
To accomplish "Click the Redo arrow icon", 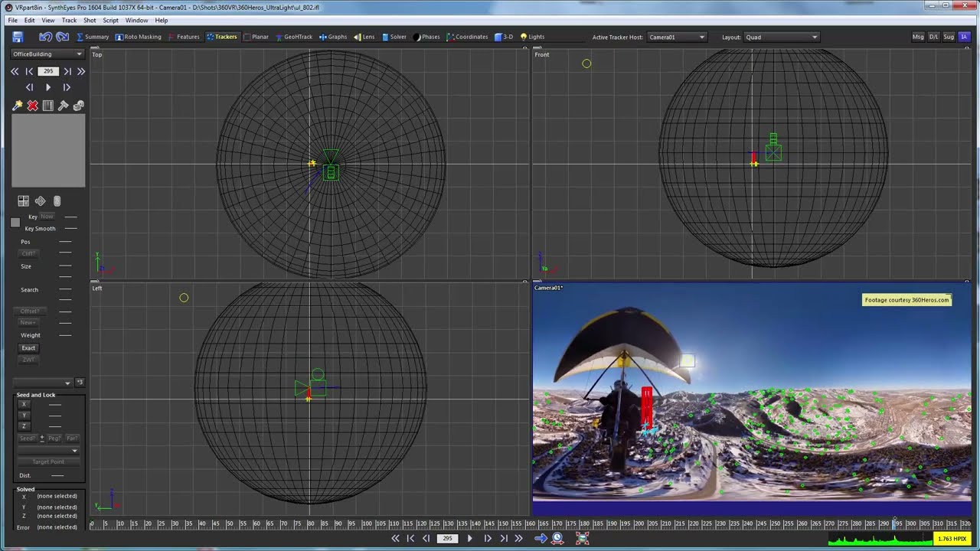I will [x=62, y=37].
